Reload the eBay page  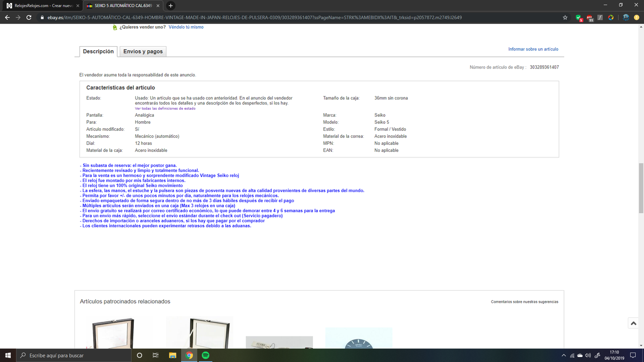tap(30, 17)
